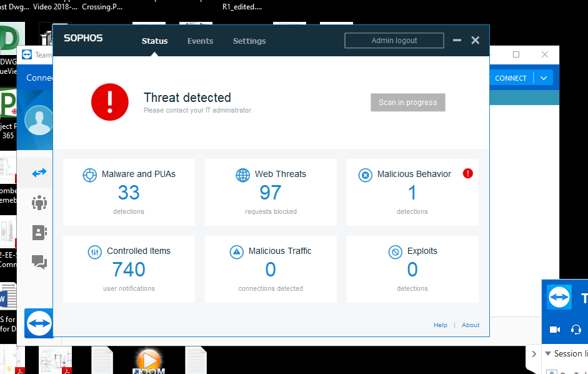The height and width of the screenshot is (374, 588).
Task: Open the TeamViewer Meeting sidebar icon
Action: click(39, 203)
